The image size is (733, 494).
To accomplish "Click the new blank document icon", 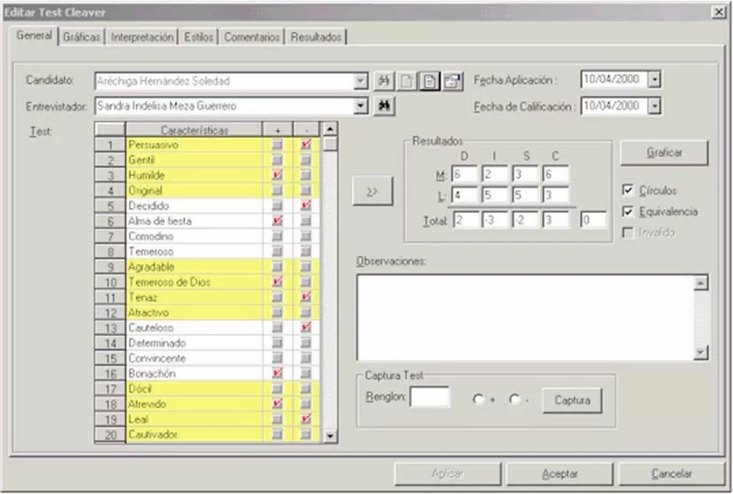I will point(407,81).
